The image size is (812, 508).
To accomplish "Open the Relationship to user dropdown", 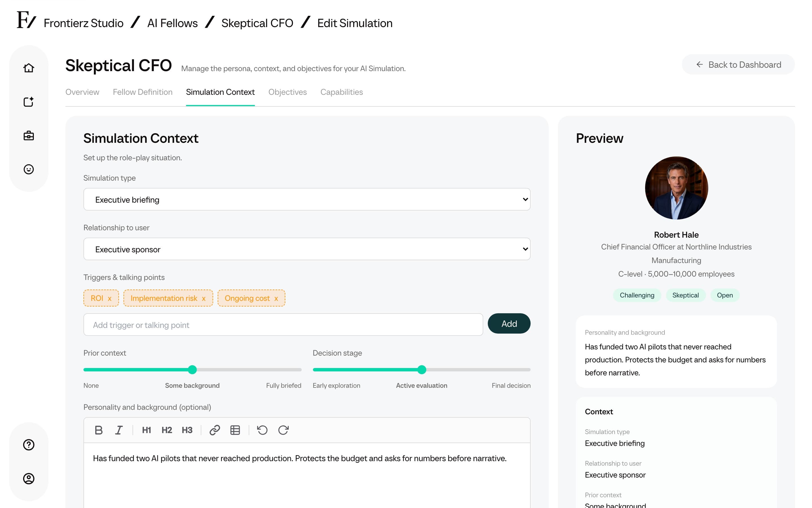I will (x=307, y=249).
